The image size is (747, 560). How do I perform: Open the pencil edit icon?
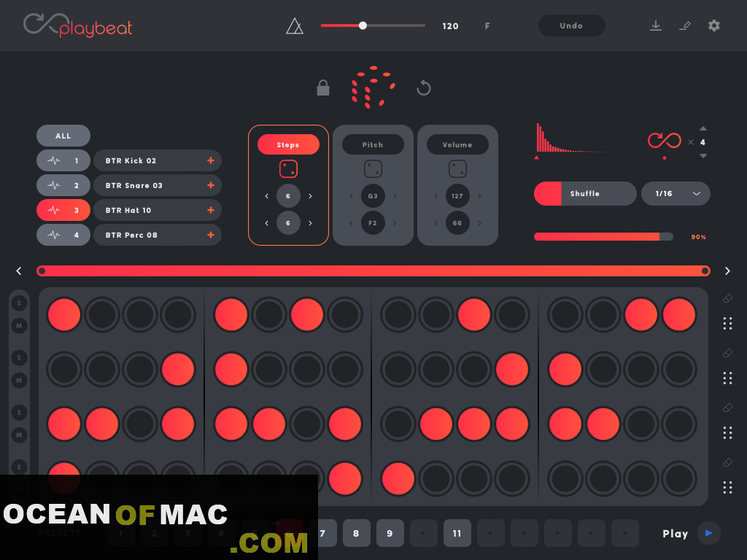point(684,26)
